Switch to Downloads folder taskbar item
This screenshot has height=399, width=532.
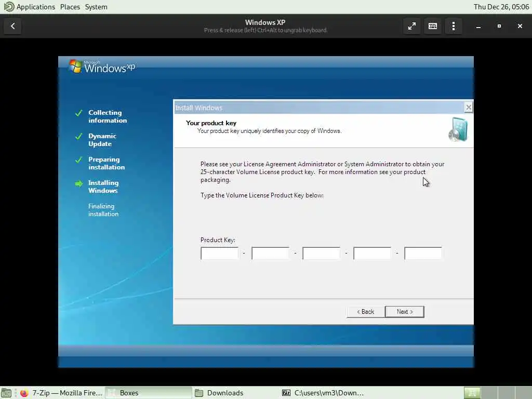point(235,393)
